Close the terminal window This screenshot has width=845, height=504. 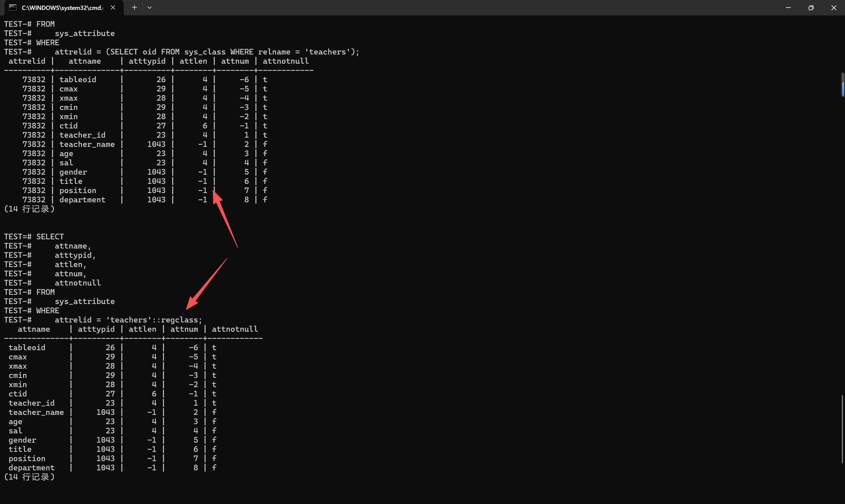pyautogui.click(x=834, y=8)
